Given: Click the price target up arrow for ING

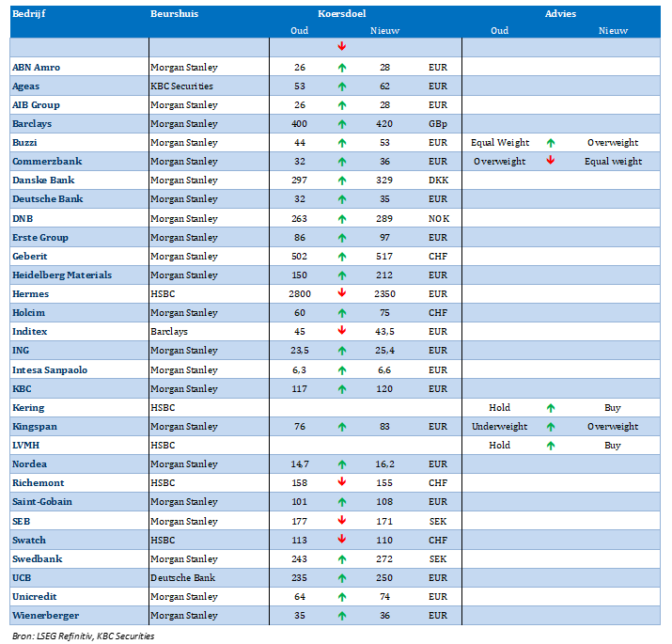Looking at the screenshot, I should pyautogui.click(x=341, y=351).
